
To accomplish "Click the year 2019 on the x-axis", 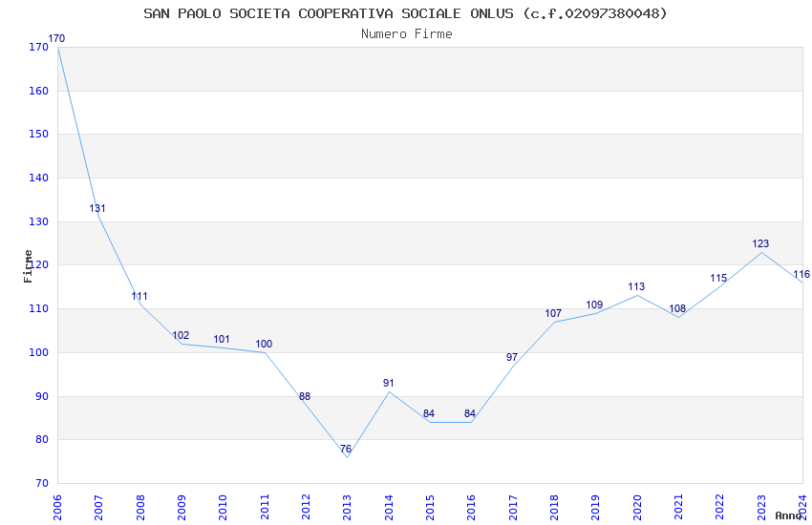I will pos(595,507).
